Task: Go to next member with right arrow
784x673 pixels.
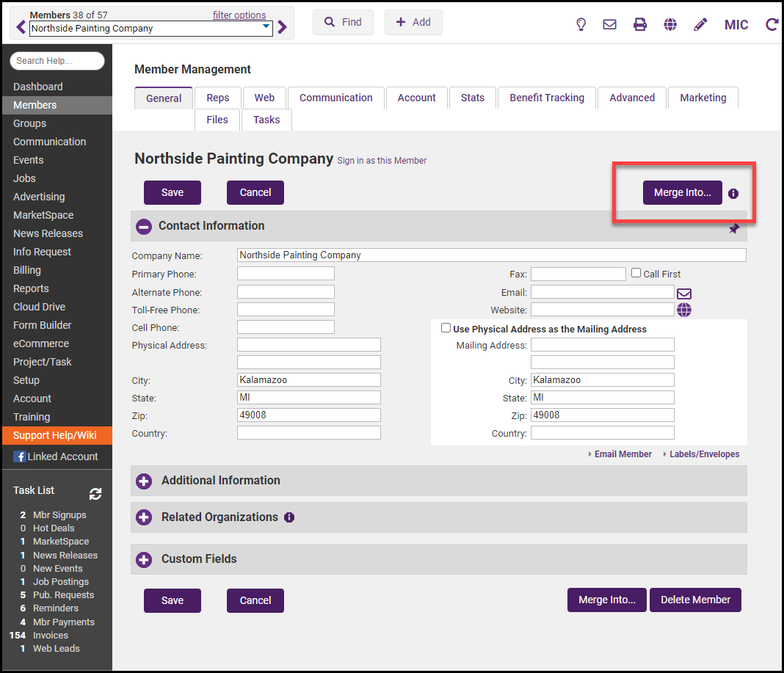Action: tap(283, 28)
